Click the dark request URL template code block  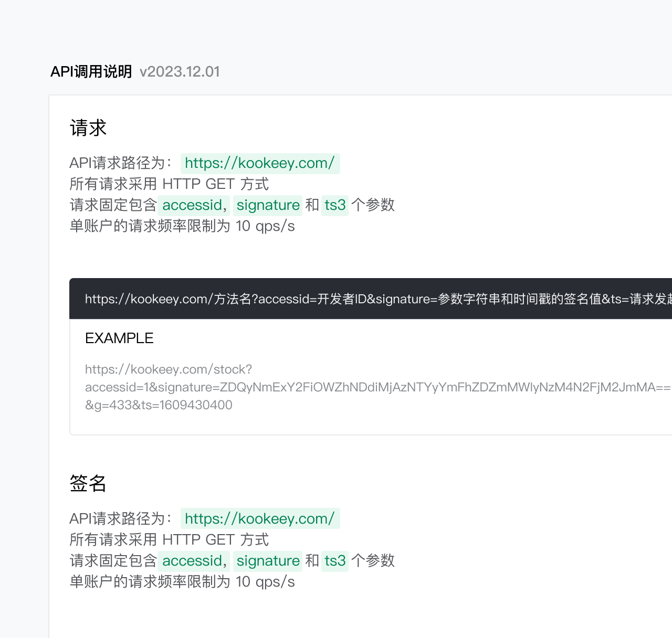pyautogui.click(x=371, y=299)
